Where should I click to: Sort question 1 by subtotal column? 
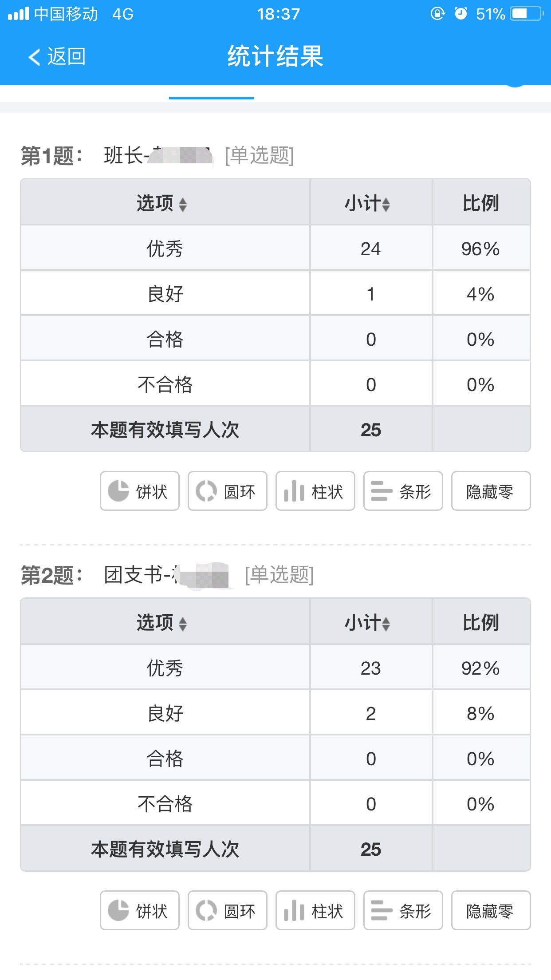click(x=368, y=203)
